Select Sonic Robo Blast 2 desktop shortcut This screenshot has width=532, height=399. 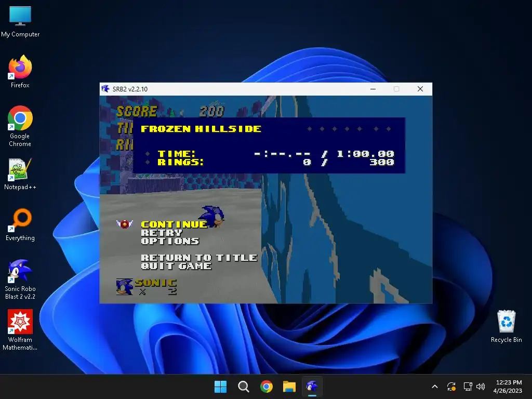click(20, 279)
